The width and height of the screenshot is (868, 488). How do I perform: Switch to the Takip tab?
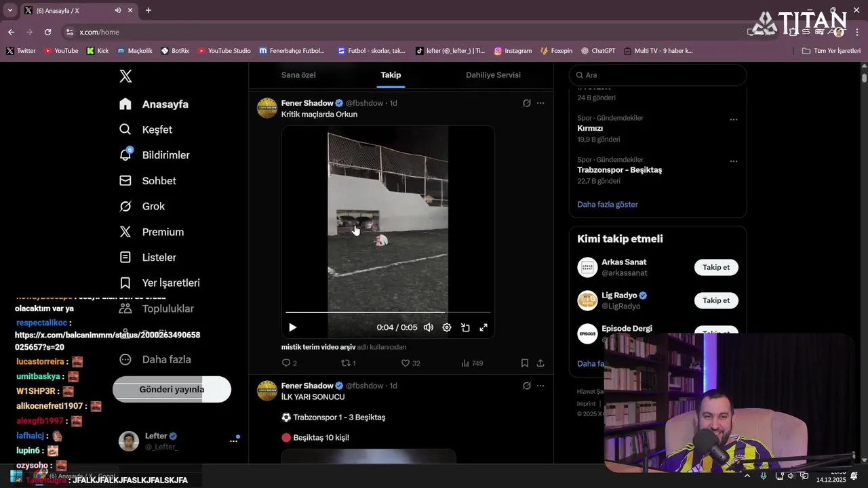(x=391, y=75)
